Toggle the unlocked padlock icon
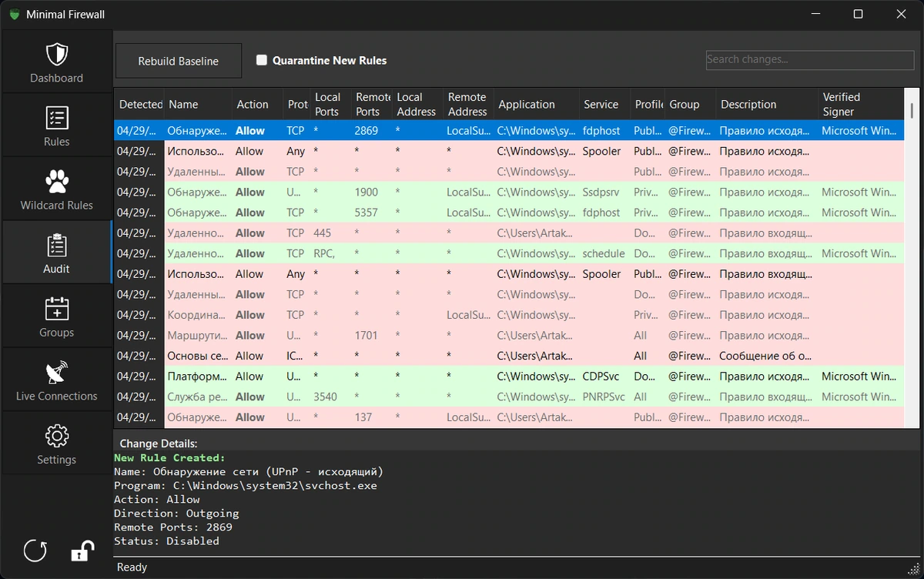The width and height of the screenshot is (924, 579). 82,551
